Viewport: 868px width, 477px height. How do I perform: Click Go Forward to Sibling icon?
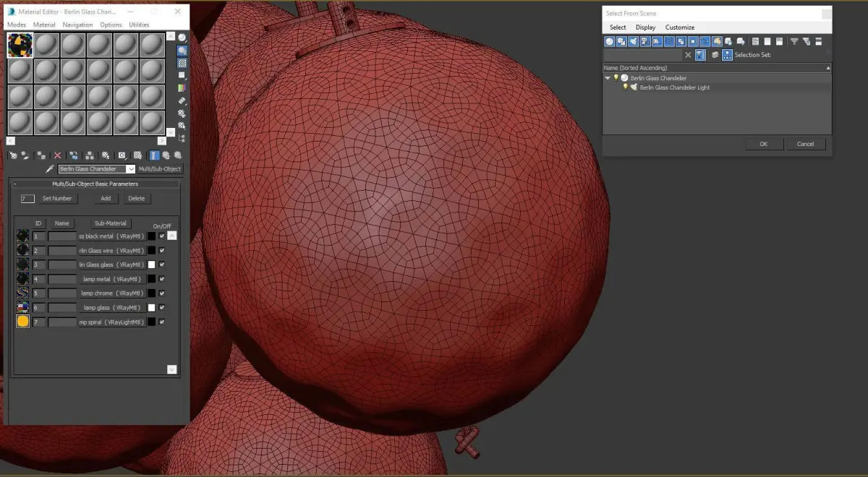(x=178, y=155)
